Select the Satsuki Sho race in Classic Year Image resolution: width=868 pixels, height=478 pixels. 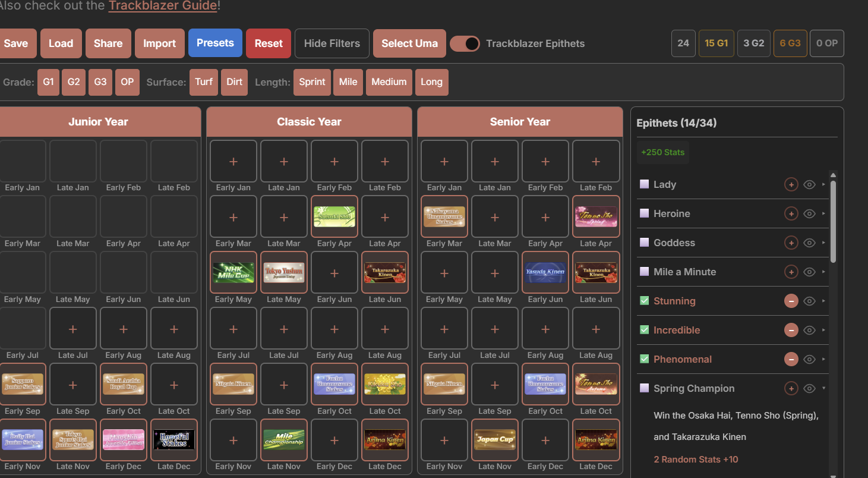(334, 217)
